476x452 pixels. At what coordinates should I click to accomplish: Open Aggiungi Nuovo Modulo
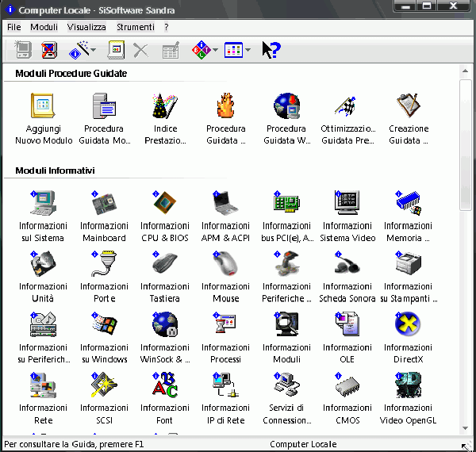[x=44, y=119]
